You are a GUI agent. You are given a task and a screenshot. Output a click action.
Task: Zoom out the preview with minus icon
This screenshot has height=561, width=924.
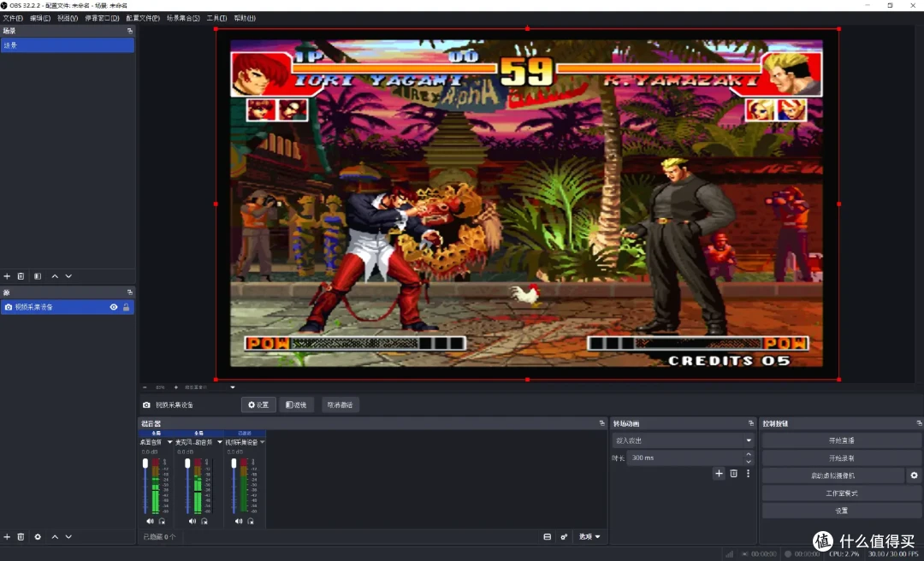(x=145, y=387)
